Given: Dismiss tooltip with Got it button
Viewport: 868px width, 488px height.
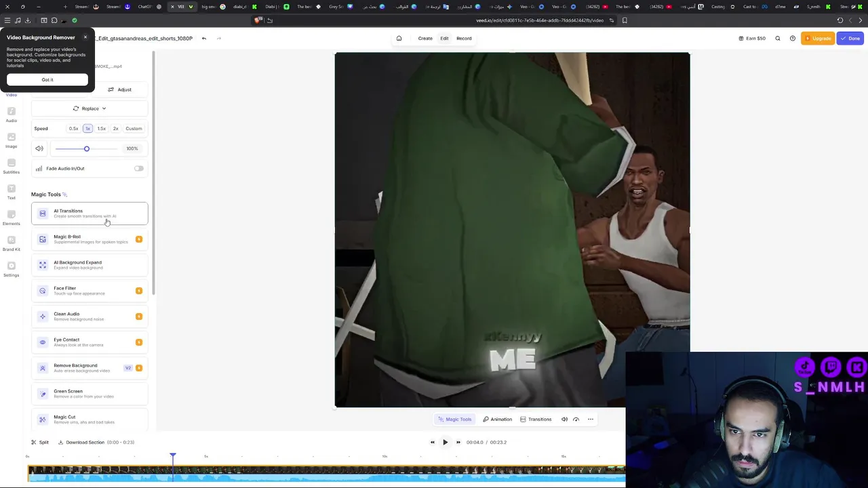Looking at the screenshot, I should [x=47, y=80].
